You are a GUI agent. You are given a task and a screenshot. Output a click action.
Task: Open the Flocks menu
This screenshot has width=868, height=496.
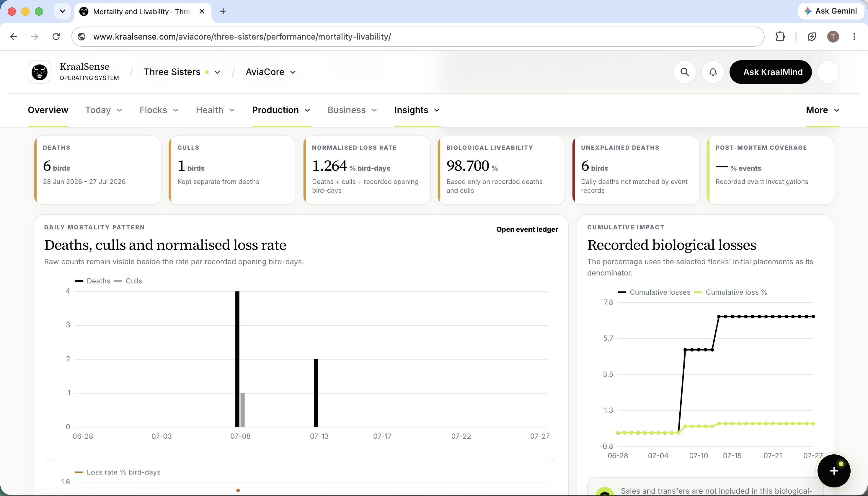point(159,110)
